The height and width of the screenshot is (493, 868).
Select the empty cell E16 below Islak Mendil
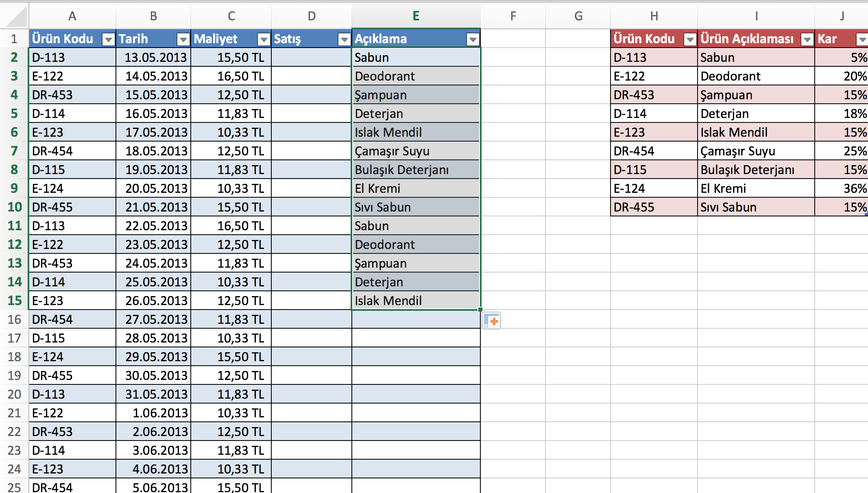tap(416, 319)
